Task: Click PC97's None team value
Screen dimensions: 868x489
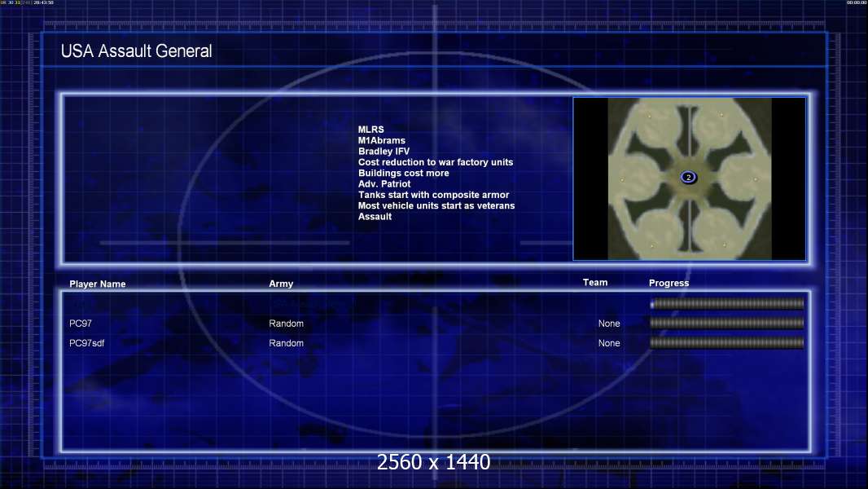Action: point(609,324)
